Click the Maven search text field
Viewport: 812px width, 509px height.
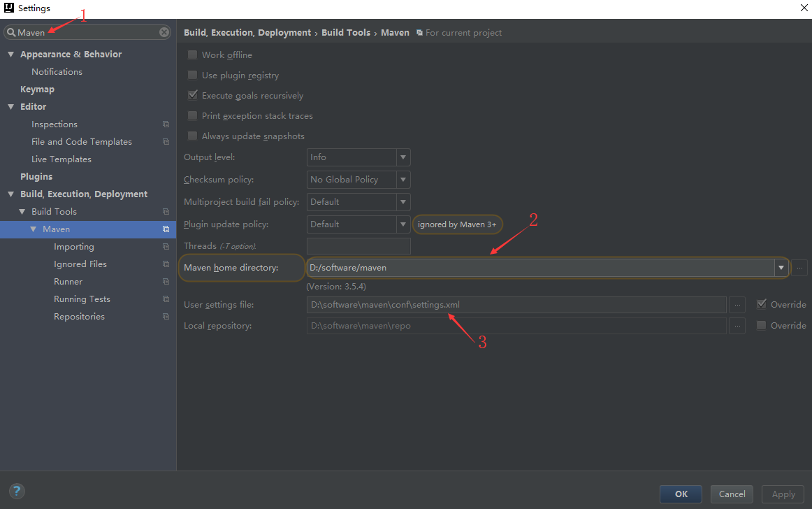[87, 32]
